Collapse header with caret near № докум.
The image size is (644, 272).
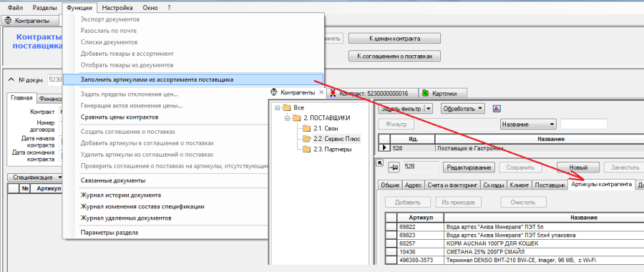pyautogui.click(x=11, y=79)
